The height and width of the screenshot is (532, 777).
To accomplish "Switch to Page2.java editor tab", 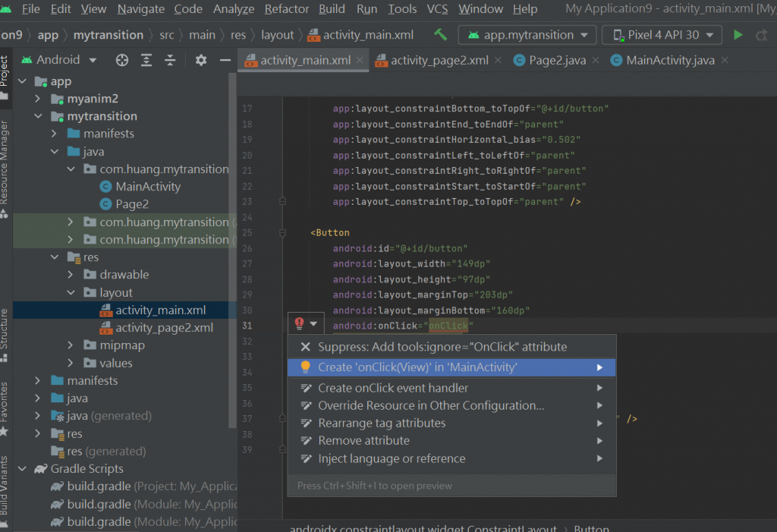I will [557, 60].
